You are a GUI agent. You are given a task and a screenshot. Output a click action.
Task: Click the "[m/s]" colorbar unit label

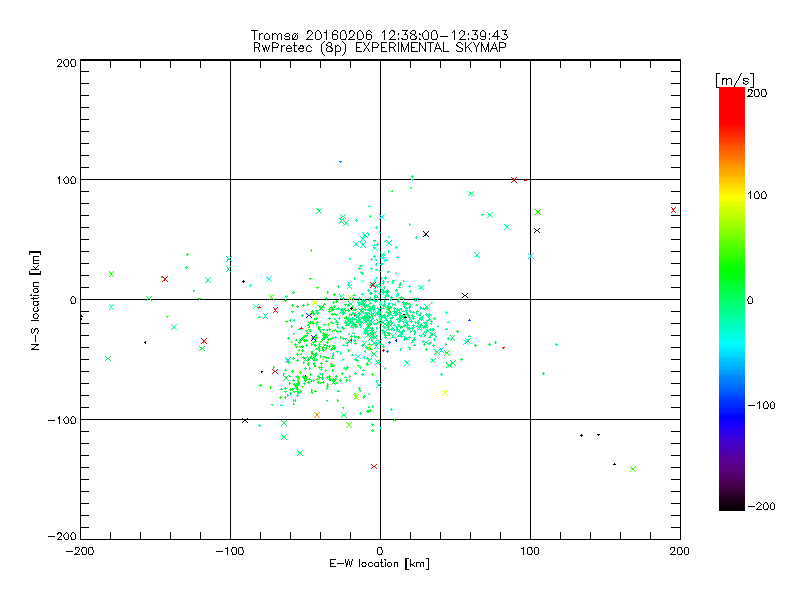tap(733, 78)
